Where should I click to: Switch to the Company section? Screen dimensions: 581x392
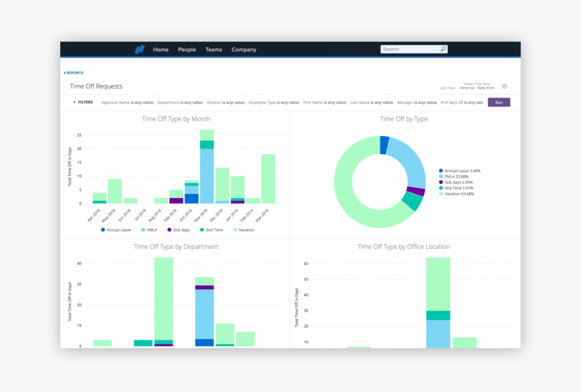click(x=244, y=49)
